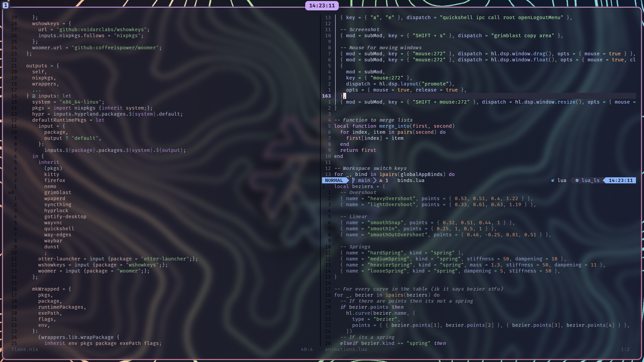644x362 pixels.
Task: Click the NORMAL mode indicator in statusline
Action: point(334,180)
